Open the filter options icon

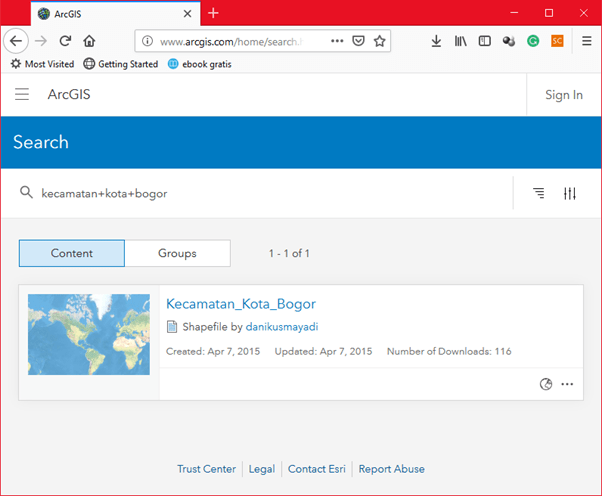tap(570, 193)
